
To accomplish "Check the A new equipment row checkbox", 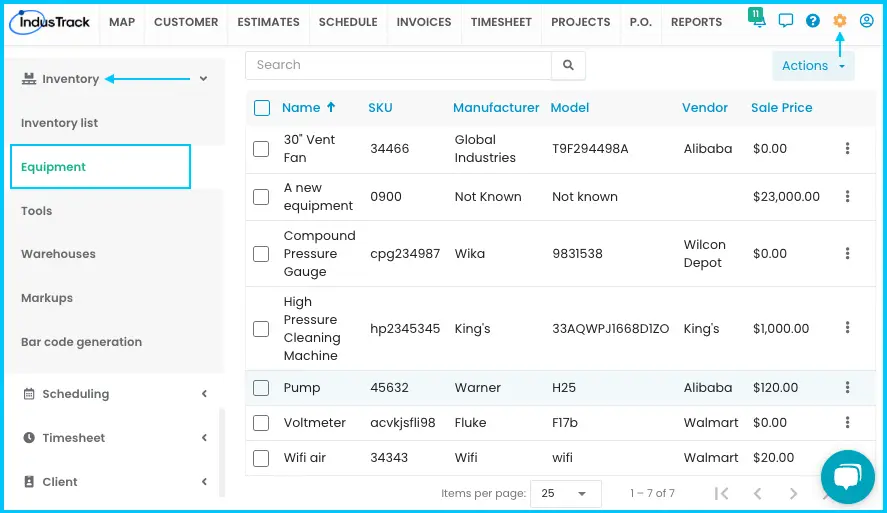I will (x=261, y=197).
